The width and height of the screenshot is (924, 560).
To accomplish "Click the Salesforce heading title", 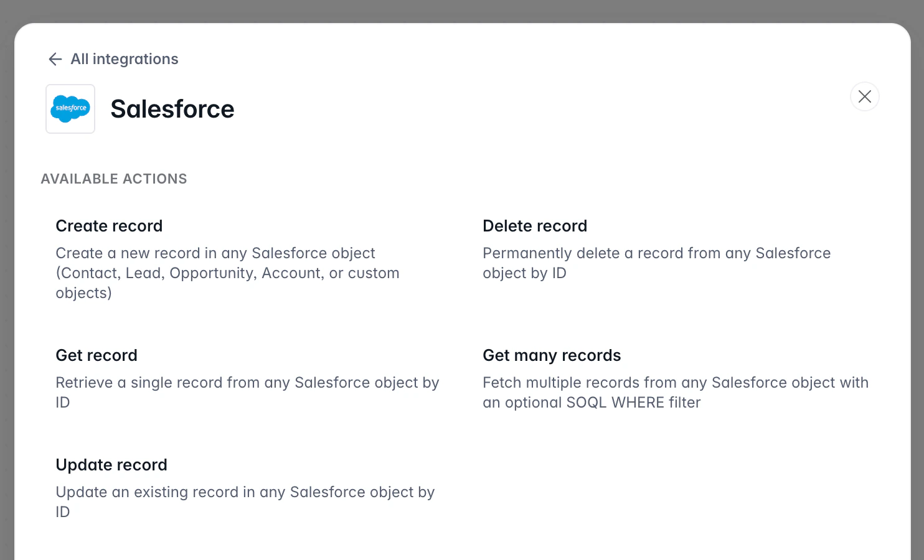I will [x=172, y=109].
